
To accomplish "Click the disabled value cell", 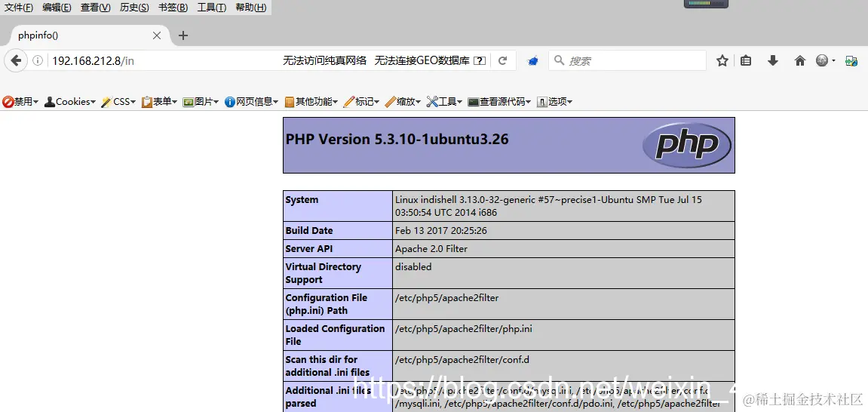I will (563, 273).
